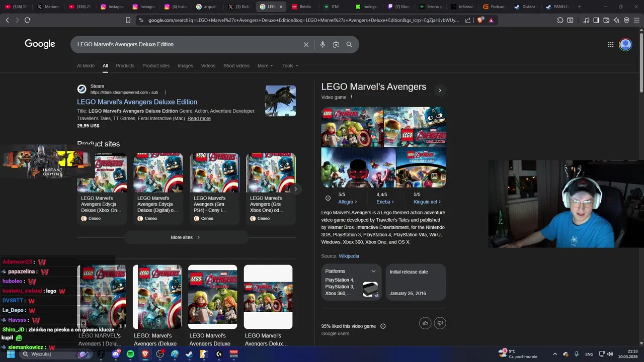The height and width of the screenshot is (362, 644).
Task: Open the browser hamburger menu
Action: pos(636,20)
